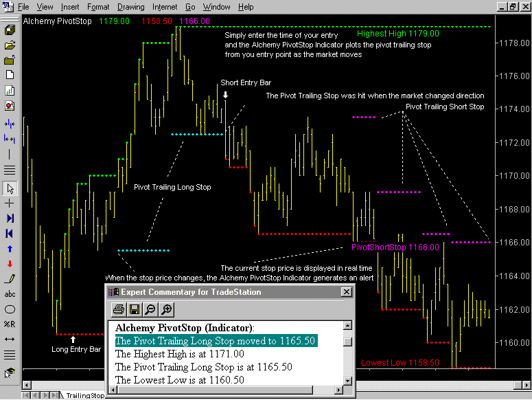532x400 pixels.
Task: Click commentary horizontal scroll left arrow
Action: pos(114,390)
